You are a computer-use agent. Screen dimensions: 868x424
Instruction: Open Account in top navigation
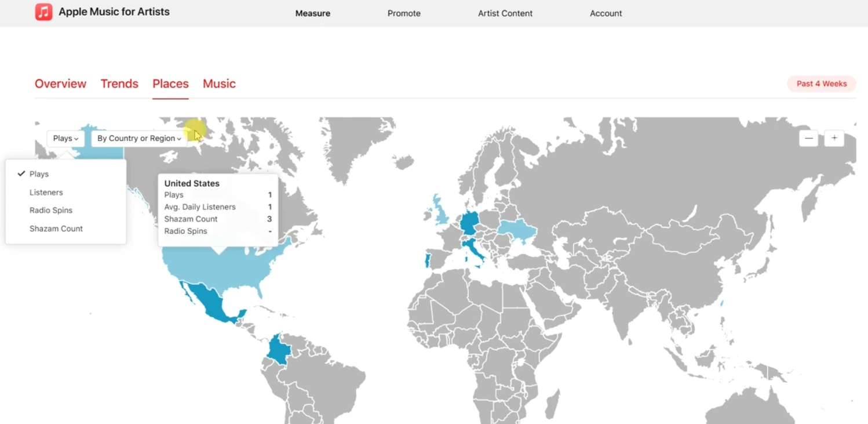606,13
